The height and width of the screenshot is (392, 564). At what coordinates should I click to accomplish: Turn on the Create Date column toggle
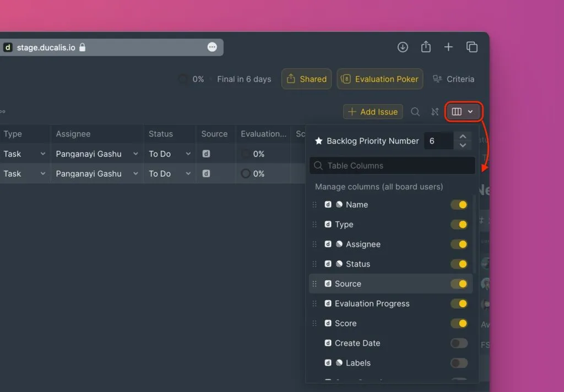(459, 344)
